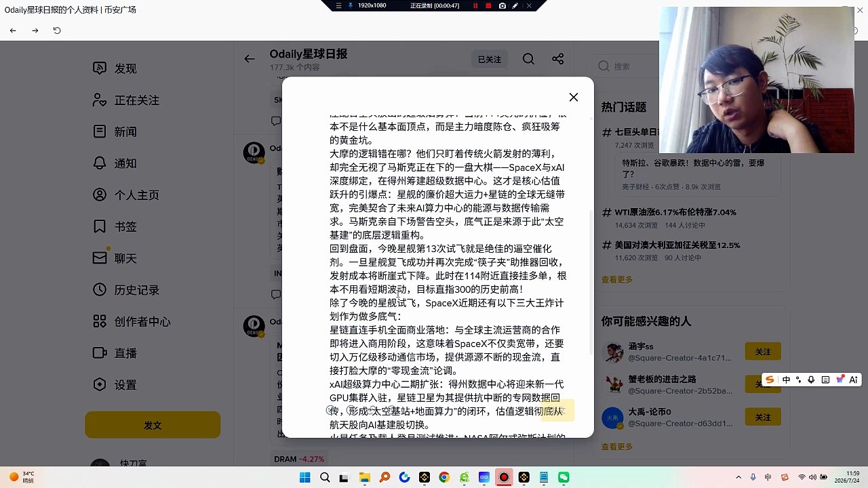Screen dimensions: 868x488
Task: Open 蟹老板的进击之路 profile avatar
Action: tap(614, 384)
